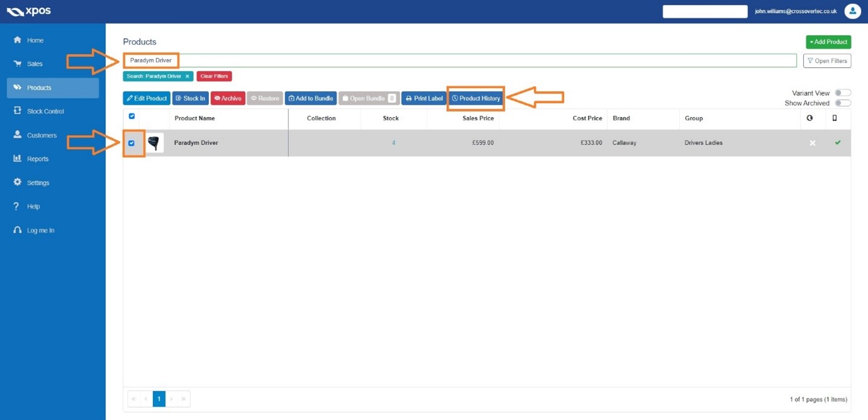Click the white X icon in Paradym Driver row
The width and height of the screenshot is (868, 420).
pyautogui.click(x=812, y=143)
